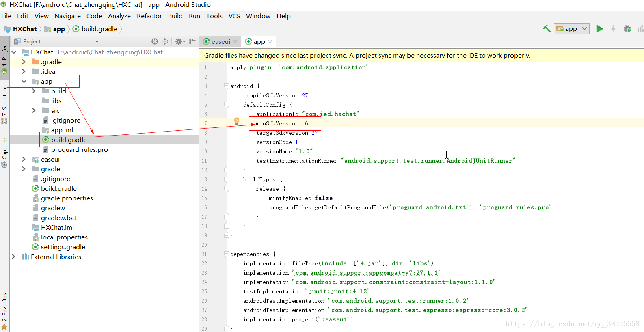
Task: Click the collapse all icon in Project panel
Action: pos(165,41)
